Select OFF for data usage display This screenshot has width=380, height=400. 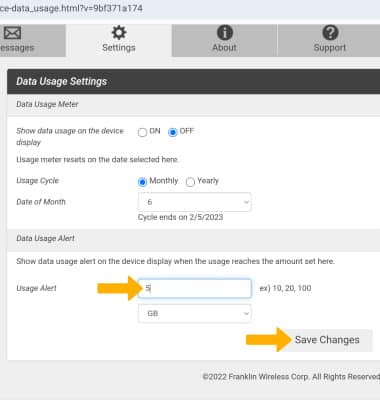click(x=173, y=132)
